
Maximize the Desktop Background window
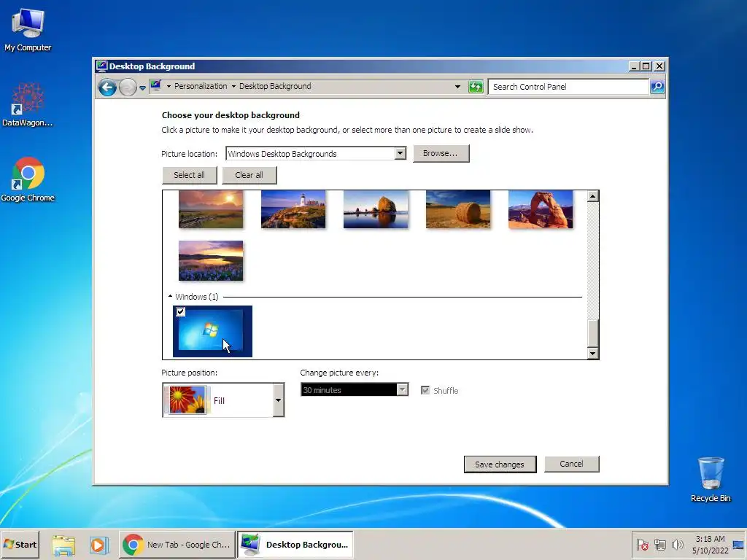[x=646, y=66]
